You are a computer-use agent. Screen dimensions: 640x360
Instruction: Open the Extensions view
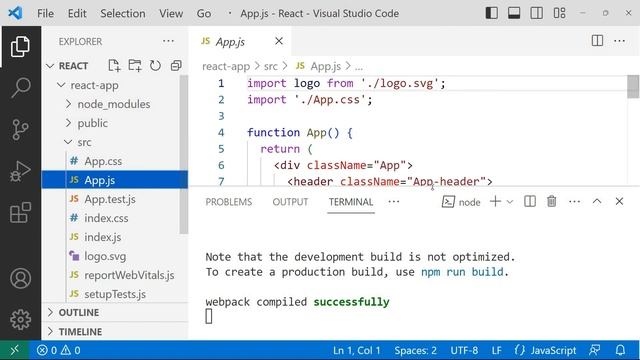[20, 213]
